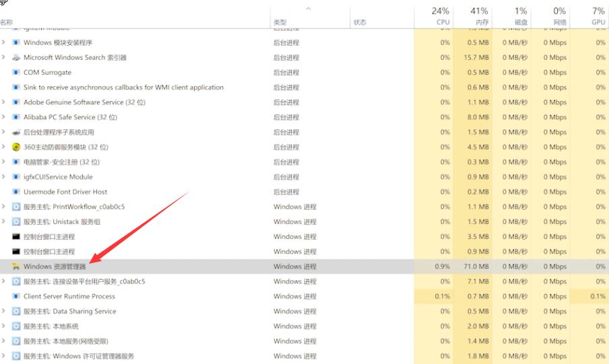This screenshot has width=609, height=364.
Task: Click the Usermode Font Driver Host icon
Action: tap(16, 192)
